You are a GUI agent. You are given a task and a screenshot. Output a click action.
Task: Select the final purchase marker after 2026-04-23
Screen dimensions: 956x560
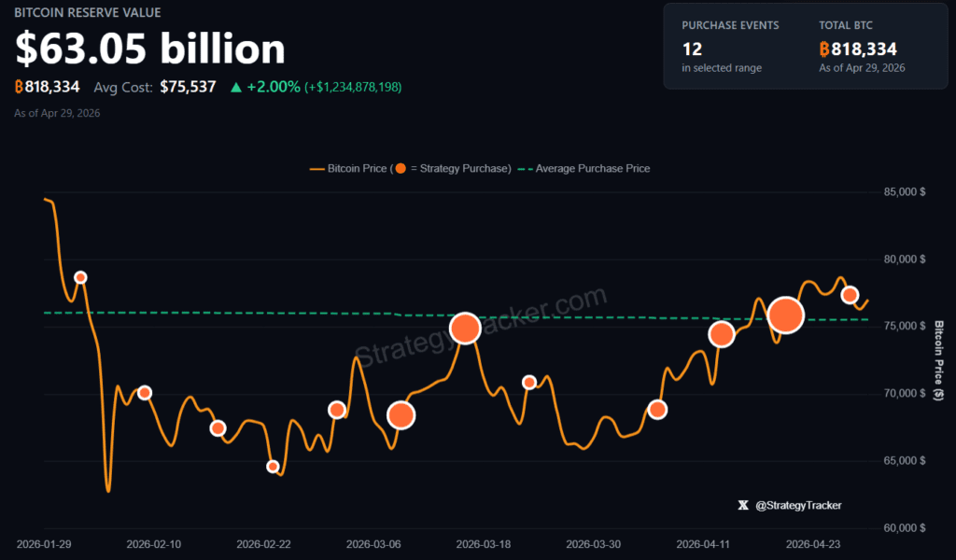(x=850, y=295)
